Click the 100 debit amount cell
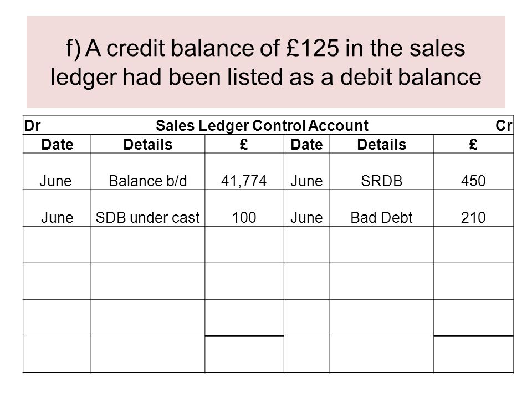This screenshot has width=532, height=399. click(244, 208)
